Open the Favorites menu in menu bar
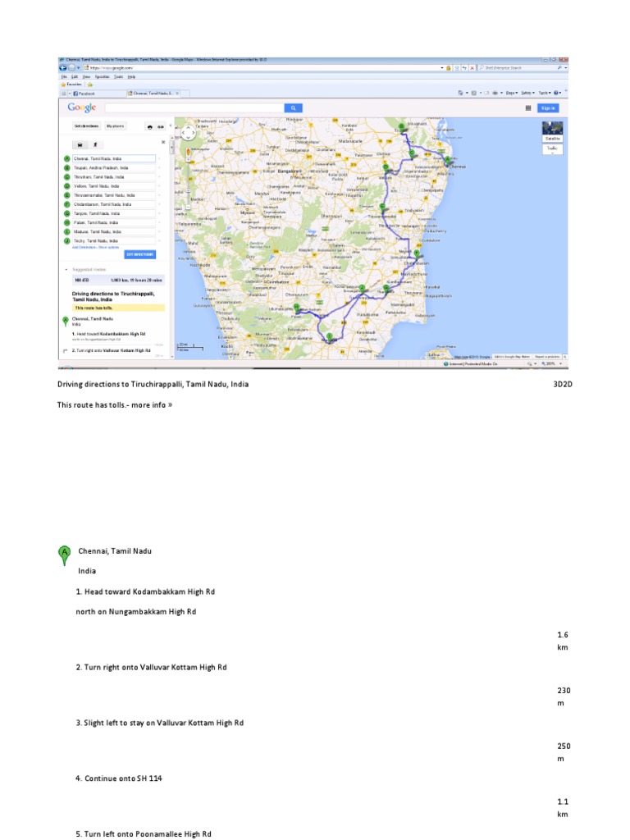Screen dimensions: 630x840 point(102,76)
